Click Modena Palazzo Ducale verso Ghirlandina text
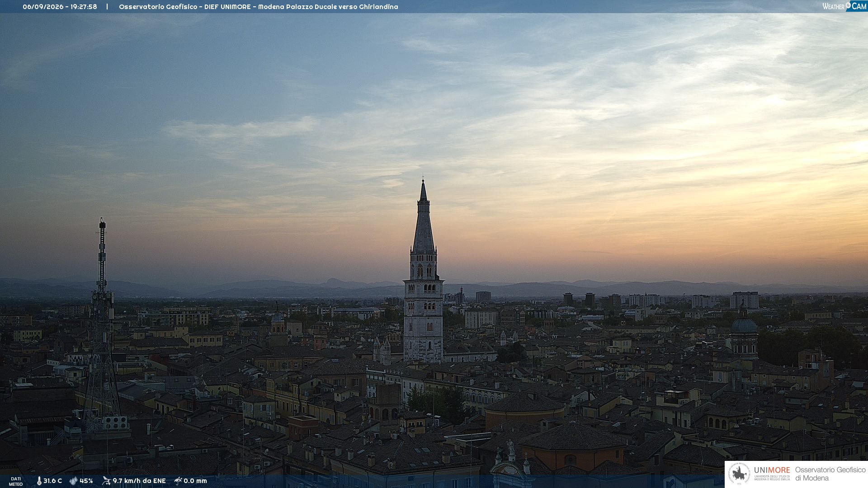The height and width of the screenshot is (488, 868). click(x=328, y=7)
